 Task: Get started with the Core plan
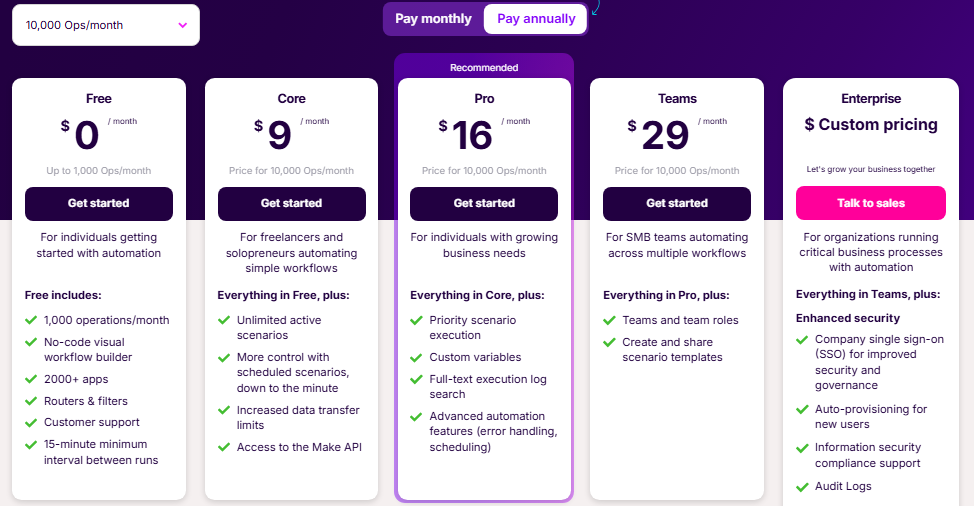tap(291, 204)
